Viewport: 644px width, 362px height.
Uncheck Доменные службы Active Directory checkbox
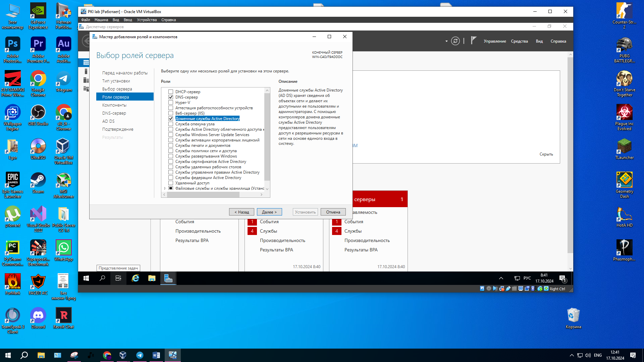coord(171,119)
